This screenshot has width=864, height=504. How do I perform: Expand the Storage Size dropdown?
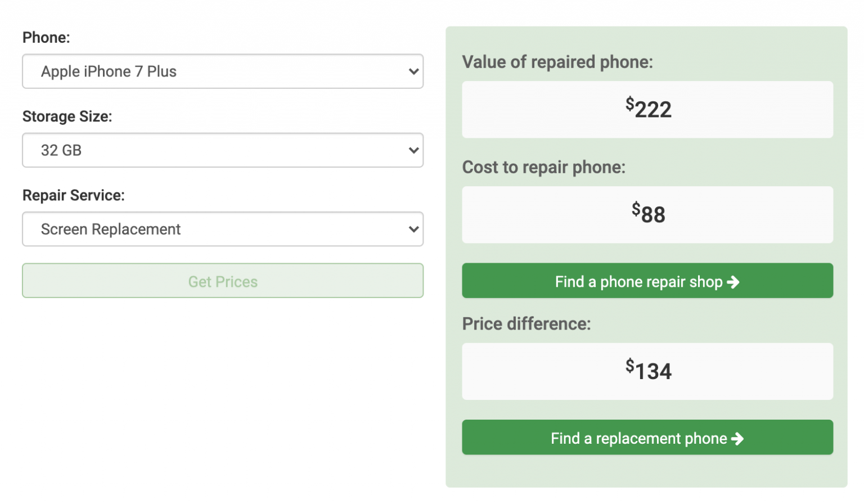pos(223,150)
